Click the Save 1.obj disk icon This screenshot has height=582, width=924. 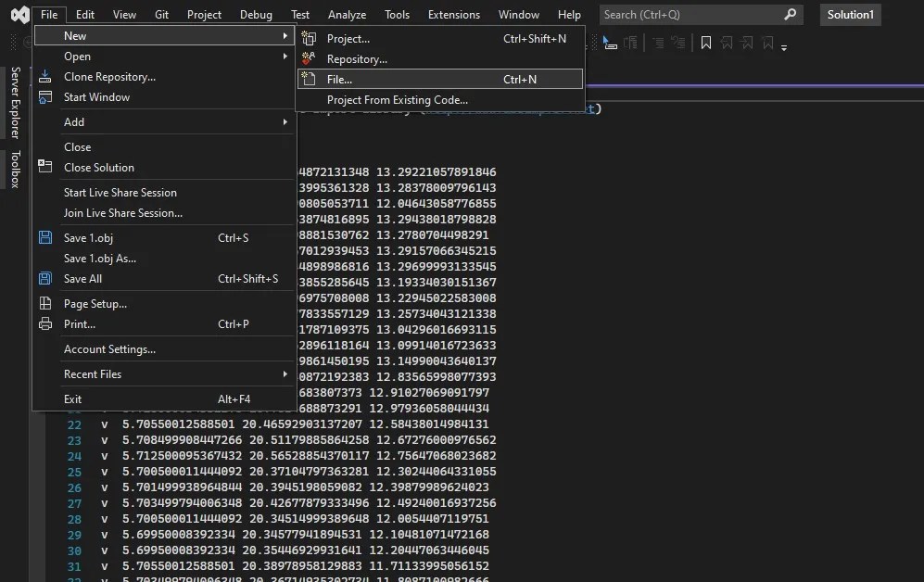(x=45, y=237)
